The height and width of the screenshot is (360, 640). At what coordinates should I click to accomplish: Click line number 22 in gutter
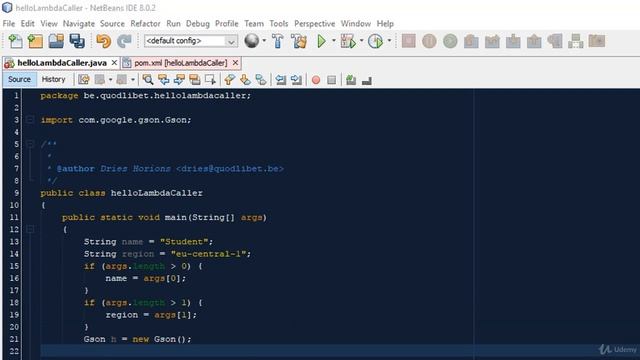pyautogui.click(x=14, y=351)
